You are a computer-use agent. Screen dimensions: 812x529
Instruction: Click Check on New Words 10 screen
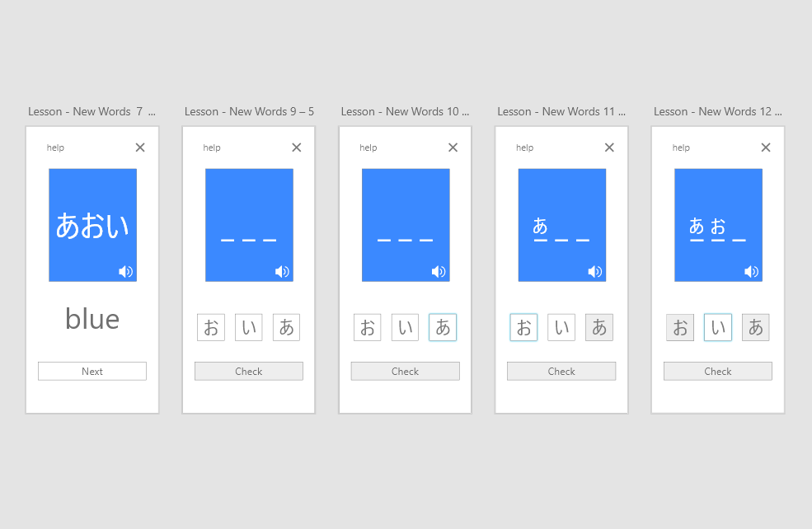[405, 371]
